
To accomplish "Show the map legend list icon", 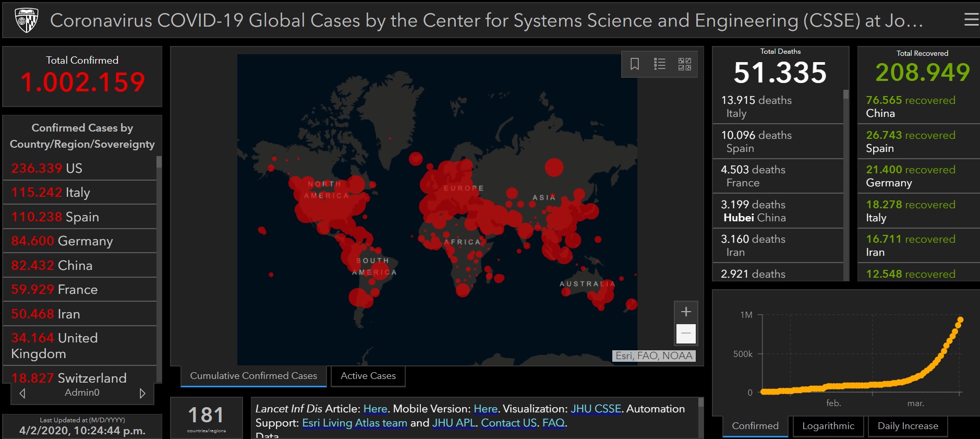I will [660, 64].
